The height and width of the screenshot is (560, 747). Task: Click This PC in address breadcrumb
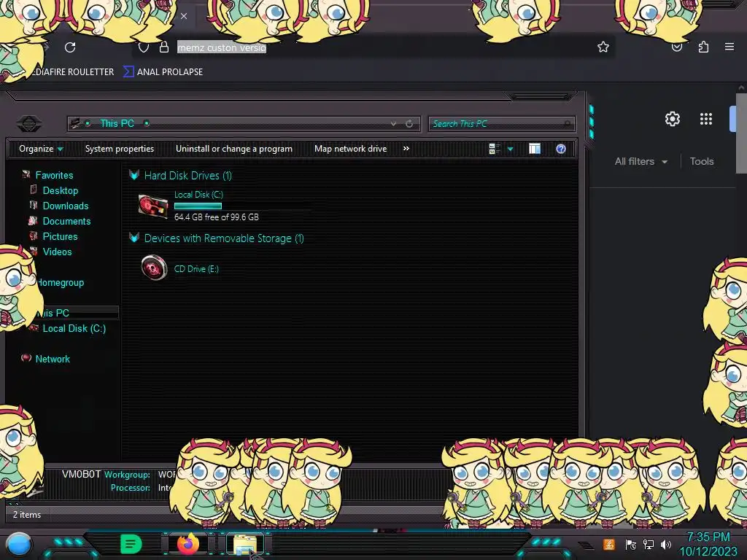[117, 123]
